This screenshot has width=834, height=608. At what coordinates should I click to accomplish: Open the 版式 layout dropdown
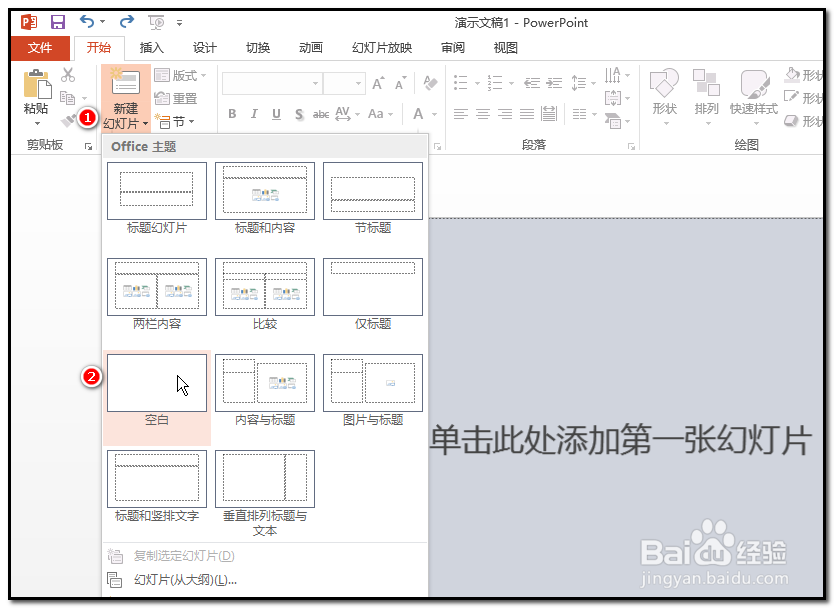[180, 76]
